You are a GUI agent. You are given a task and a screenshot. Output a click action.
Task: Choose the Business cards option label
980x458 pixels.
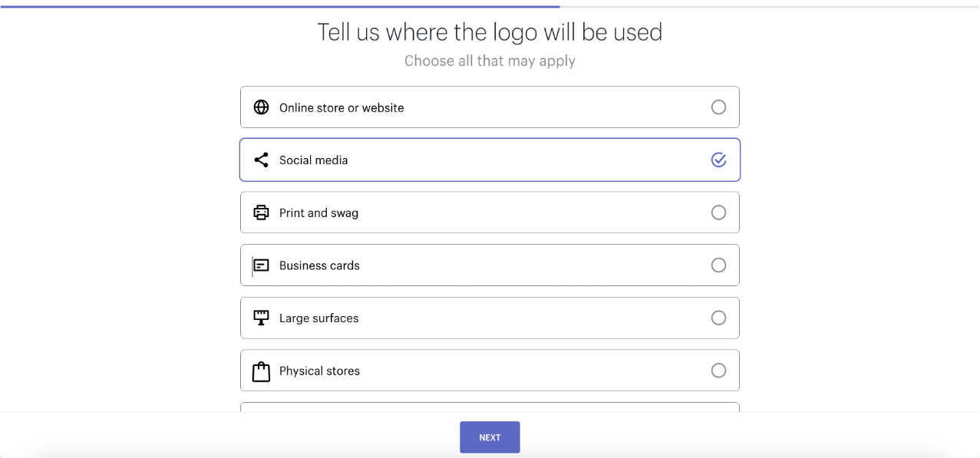pos(319,265)
